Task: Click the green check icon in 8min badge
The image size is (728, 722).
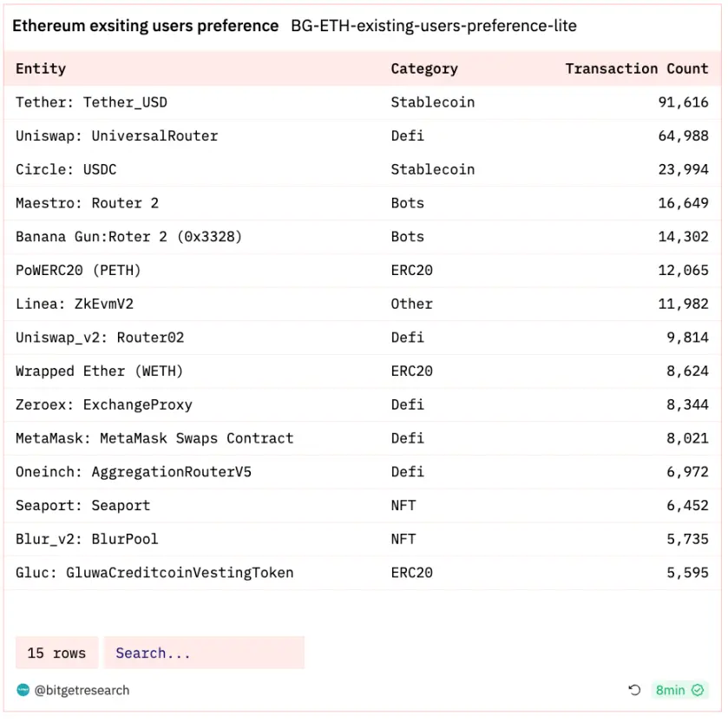Action: point(698,690)
